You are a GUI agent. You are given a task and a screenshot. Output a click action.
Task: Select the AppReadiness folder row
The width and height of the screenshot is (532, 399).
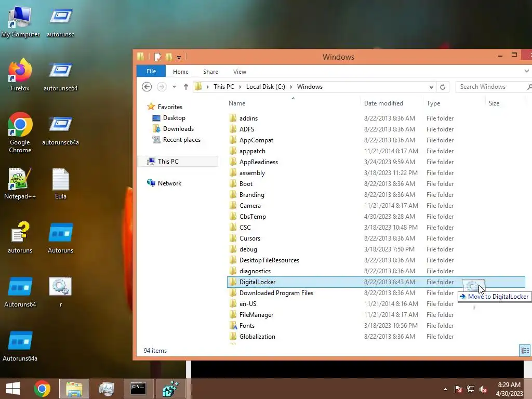click(x=376, y=162)
